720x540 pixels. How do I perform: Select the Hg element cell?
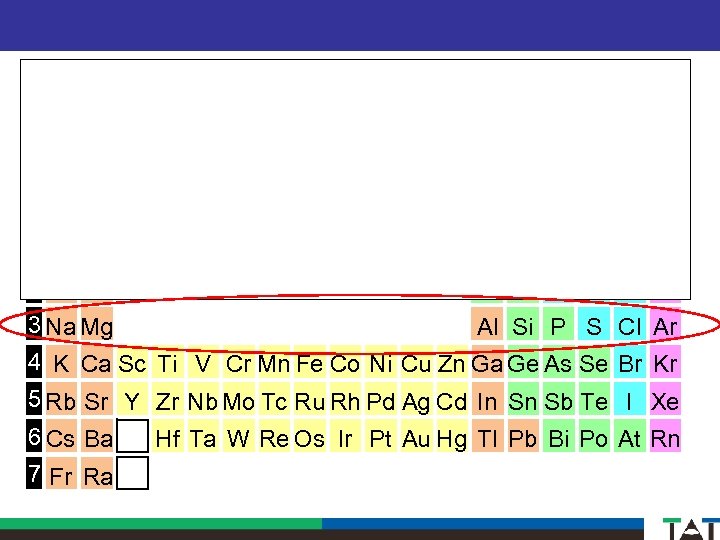point(452,436)
